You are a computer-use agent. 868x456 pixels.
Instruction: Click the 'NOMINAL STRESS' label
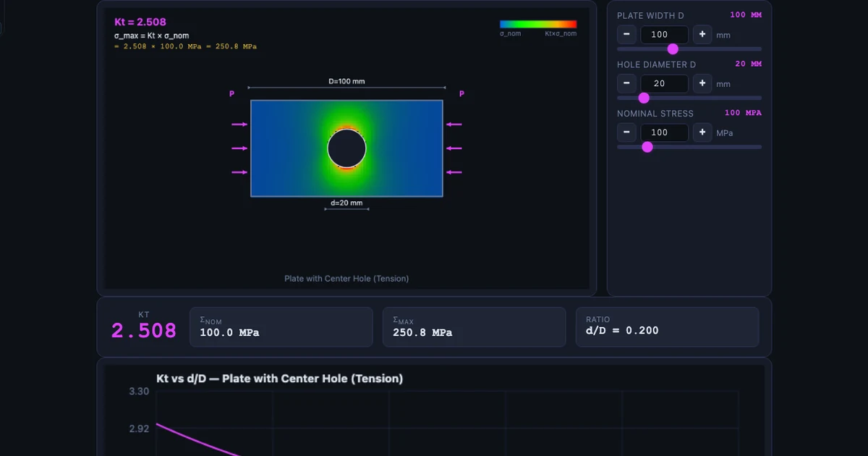pyautogui.click(x=655, y=114)
